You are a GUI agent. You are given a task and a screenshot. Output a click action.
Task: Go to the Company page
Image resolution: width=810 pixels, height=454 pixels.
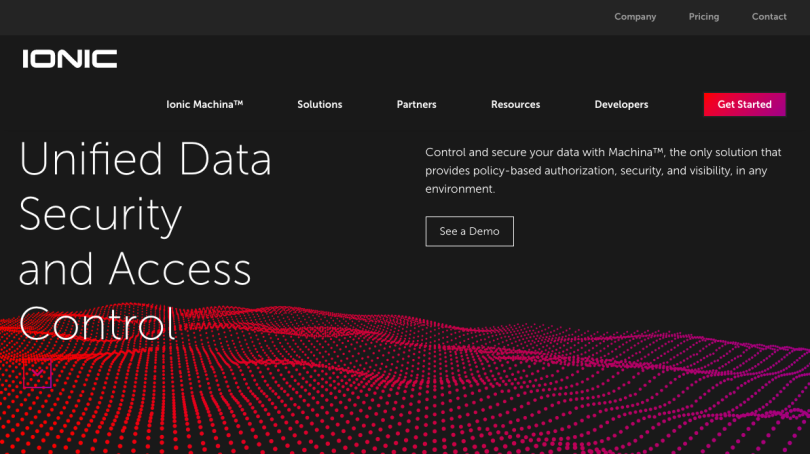635,17
